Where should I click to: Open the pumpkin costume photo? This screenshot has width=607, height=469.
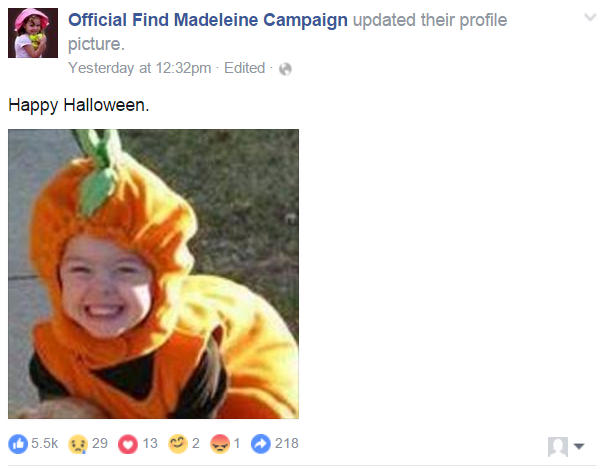tap(153, 274)
